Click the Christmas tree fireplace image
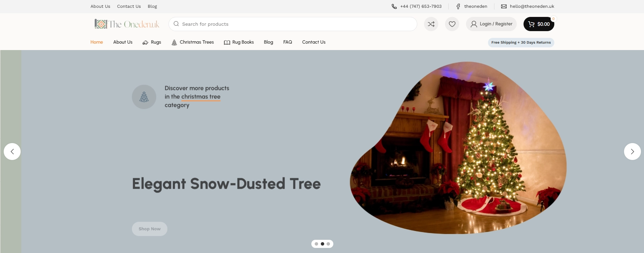This screenshot has height=253, width=644. coord(458,148)
